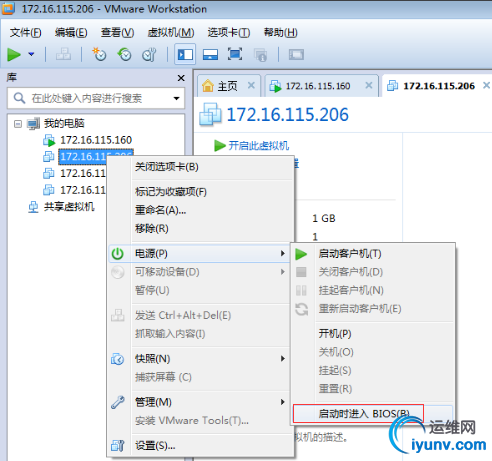Viewport: 492px width, 461px height.
Task: Click the console view toolbar icon
Action: (296, 54)
